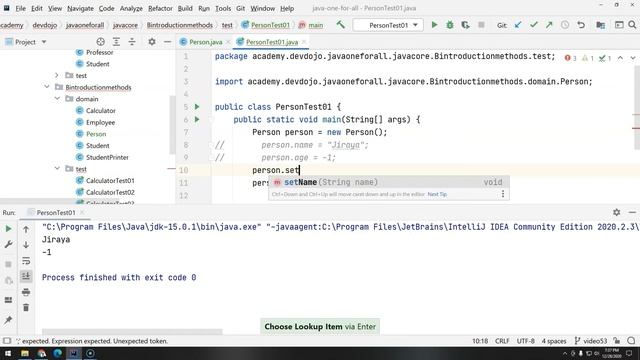
Task: Pin the Run tab with pin icon
Action: point(8,320)
